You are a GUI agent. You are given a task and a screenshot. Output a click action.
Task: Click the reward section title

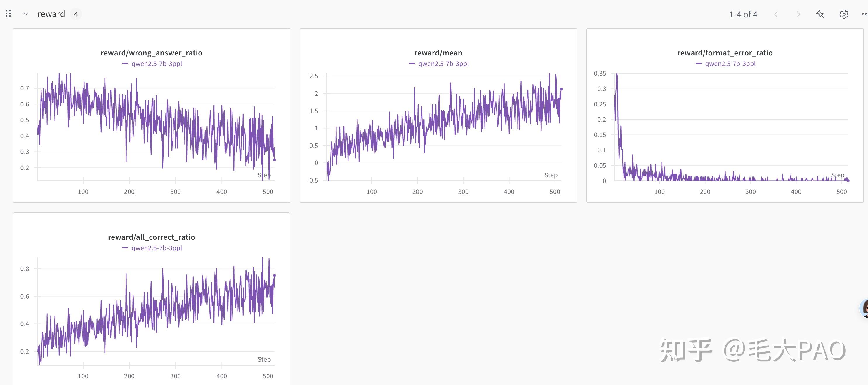coord(51,14)
